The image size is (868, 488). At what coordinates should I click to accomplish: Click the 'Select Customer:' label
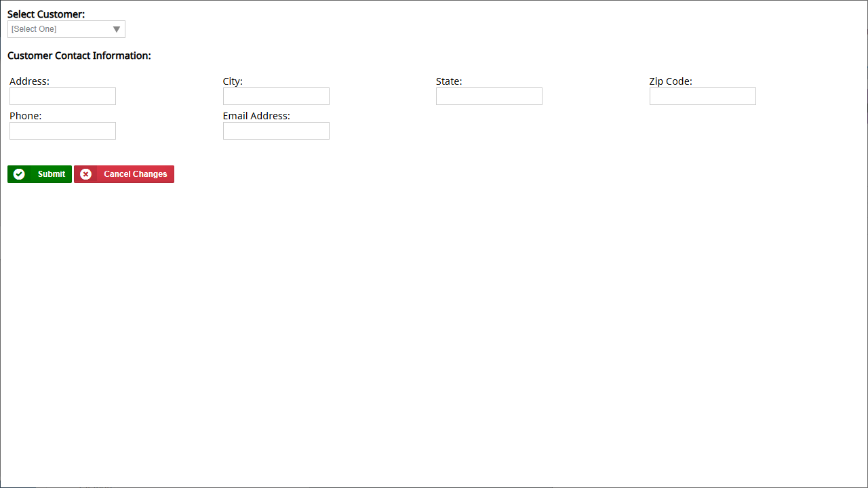pos(46,14)
